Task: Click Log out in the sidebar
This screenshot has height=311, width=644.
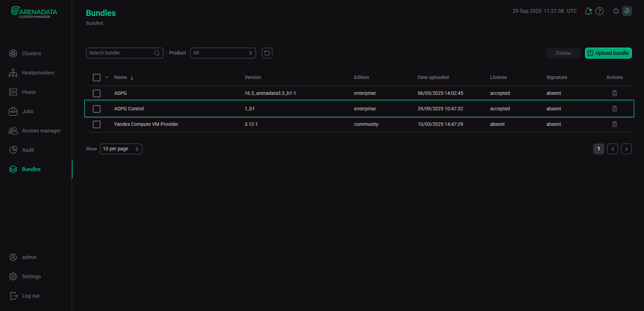Action: point(30,296)
